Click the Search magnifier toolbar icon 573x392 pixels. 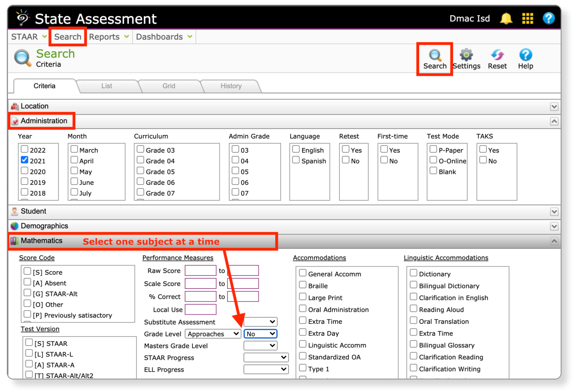click(x=435, y=55)
